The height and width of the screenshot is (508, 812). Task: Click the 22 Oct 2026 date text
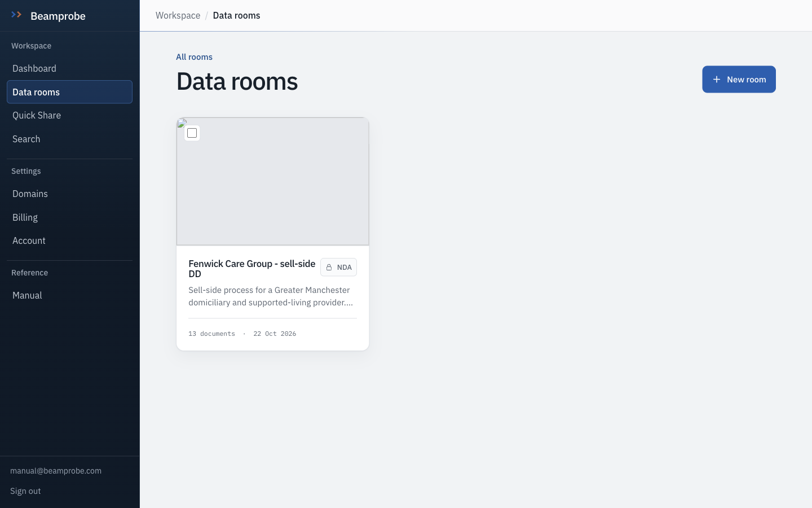pyautogui.click(x=275, y=334)
